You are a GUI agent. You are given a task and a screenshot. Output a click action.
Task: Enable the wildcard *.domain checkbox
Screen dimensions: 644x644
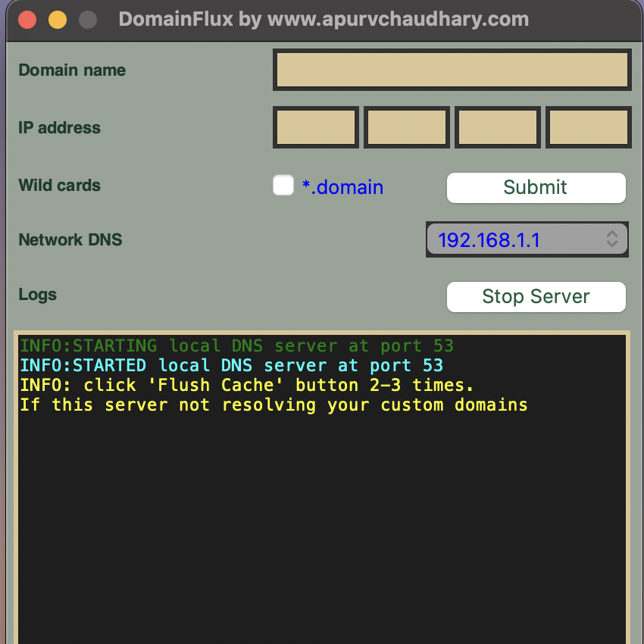point(283,186)
